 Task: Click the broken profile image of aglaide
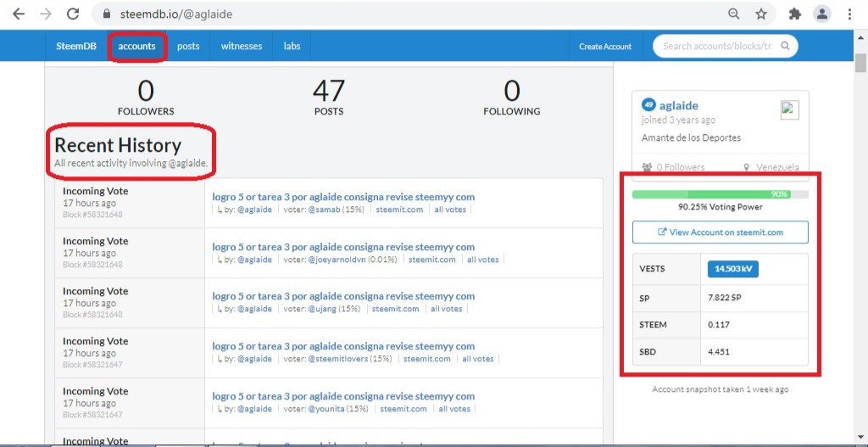click(790, 109)
